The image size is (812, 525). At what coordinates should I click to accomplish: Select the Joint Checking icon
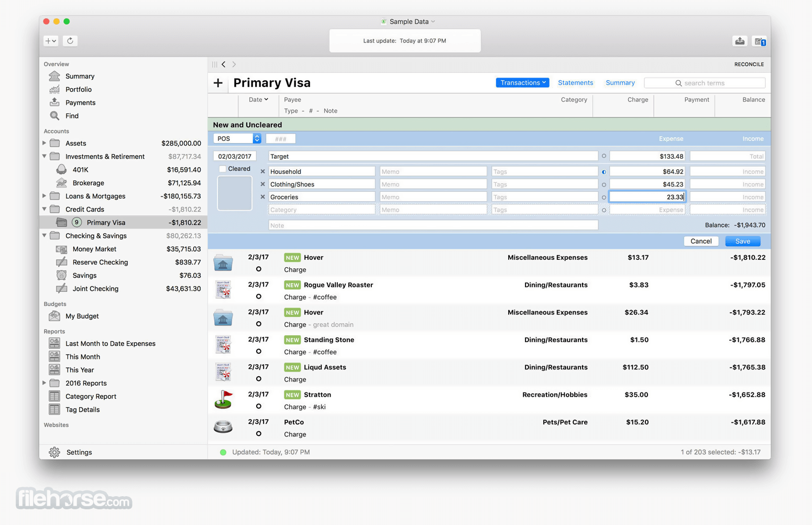61,288
